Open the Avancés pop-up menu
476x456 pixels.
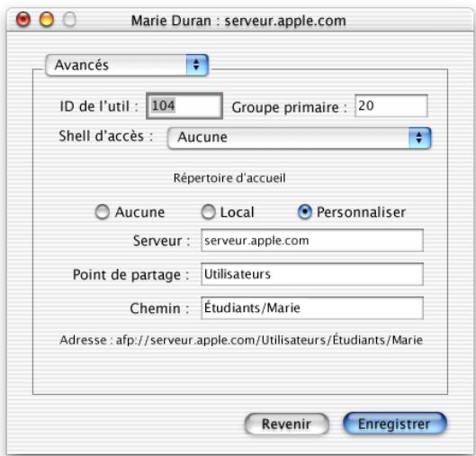[127, 65]
